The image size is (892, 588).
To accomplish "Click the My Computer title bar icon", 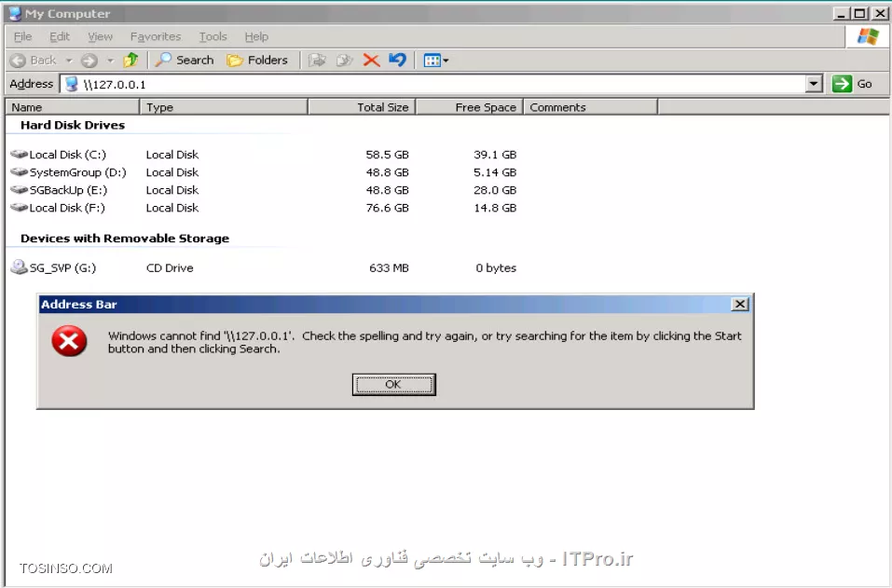I will pyautogui.click(x=15, y=13).
